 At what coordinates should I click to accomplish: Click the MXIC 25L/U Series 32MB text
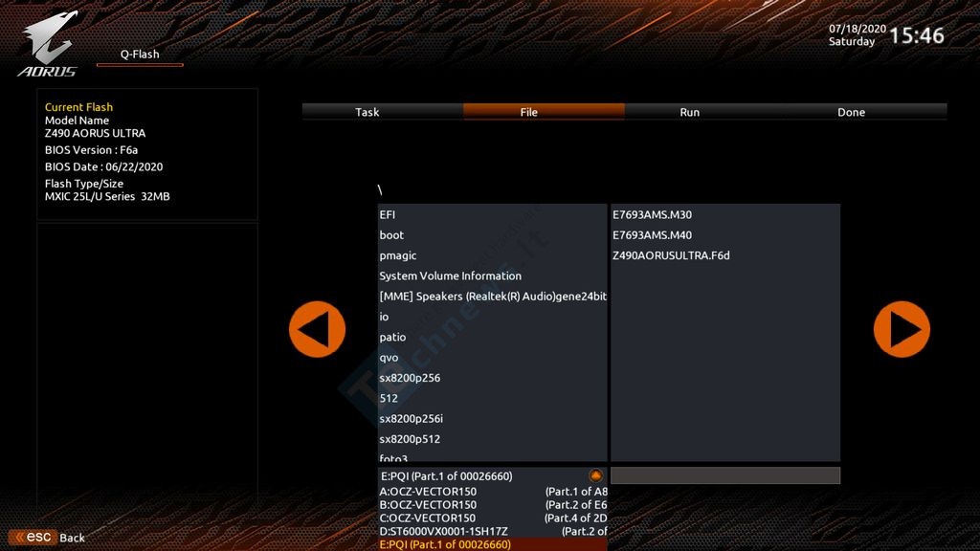point(107,196)
